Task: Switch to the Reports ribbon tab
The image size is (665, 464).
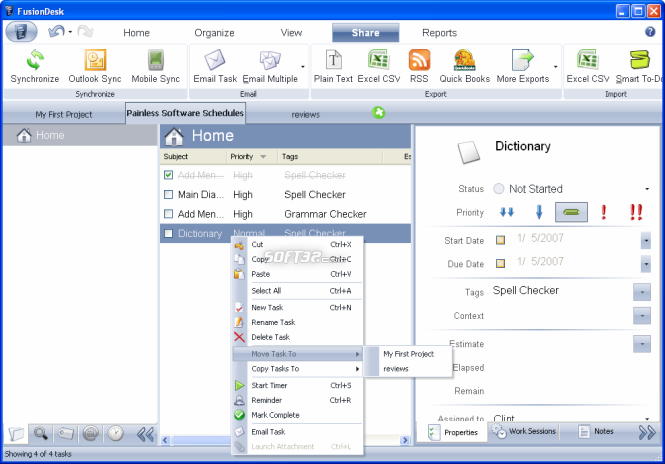Action: coord(439,33)
